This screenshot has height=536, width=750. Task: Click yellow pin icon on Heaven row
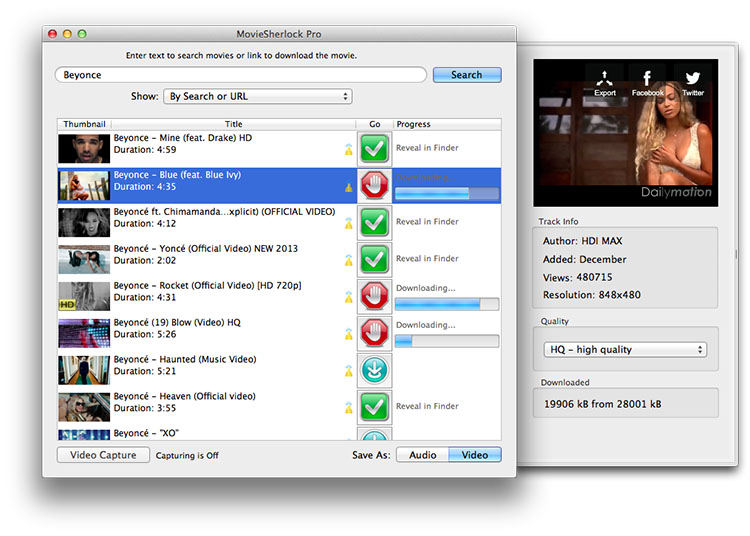pos(349,408)
